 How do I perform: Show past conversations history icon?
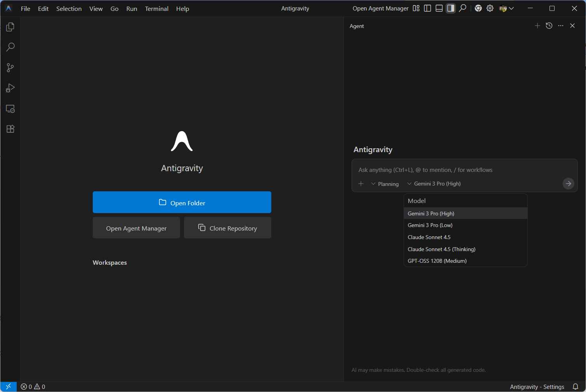(x=549, y=26)
